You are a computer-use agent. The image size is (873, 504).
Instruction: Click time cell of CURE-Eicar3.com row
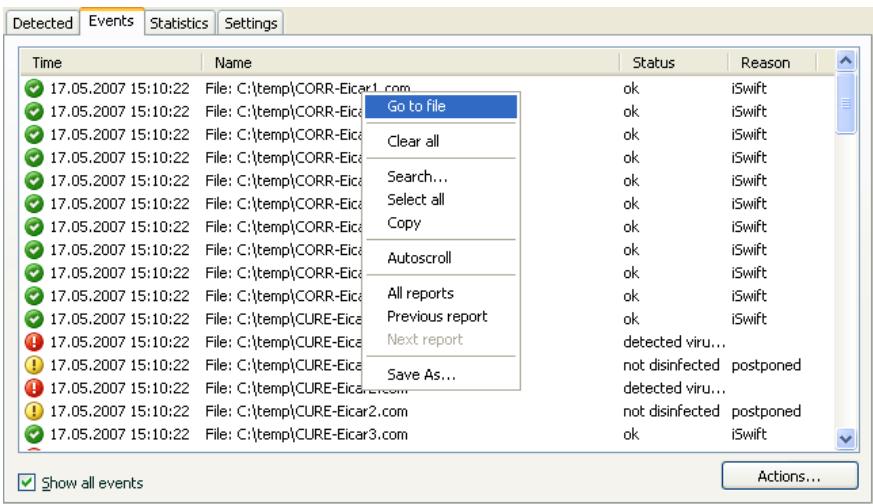[x=120, y=434]
